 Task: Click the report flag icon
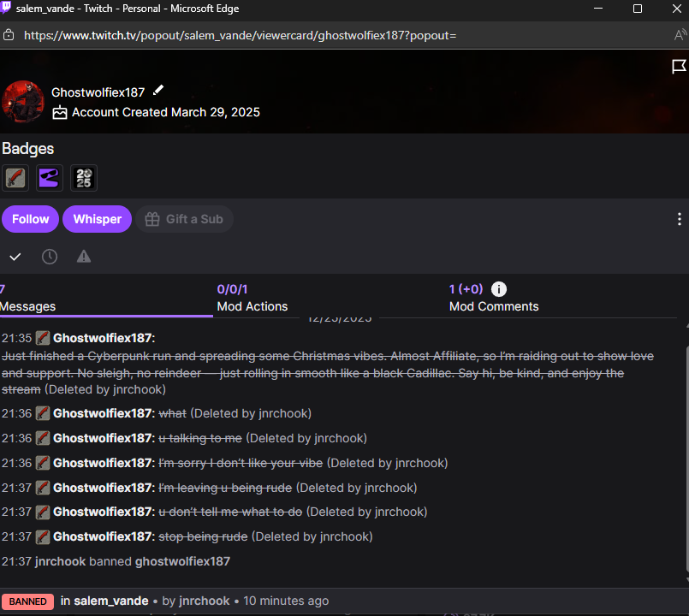point(679,67)
